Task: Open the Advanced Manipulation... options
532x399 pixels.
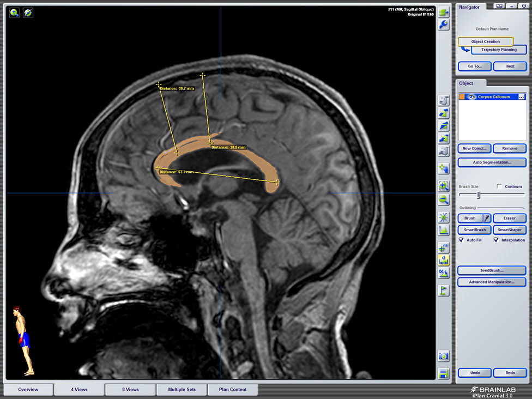Action: point(492,282)
